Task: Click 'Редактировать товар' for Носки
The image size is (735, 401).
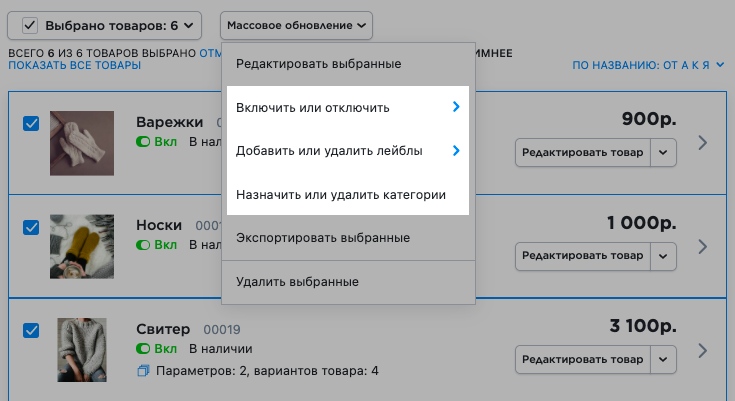Action: coord(583,256)
